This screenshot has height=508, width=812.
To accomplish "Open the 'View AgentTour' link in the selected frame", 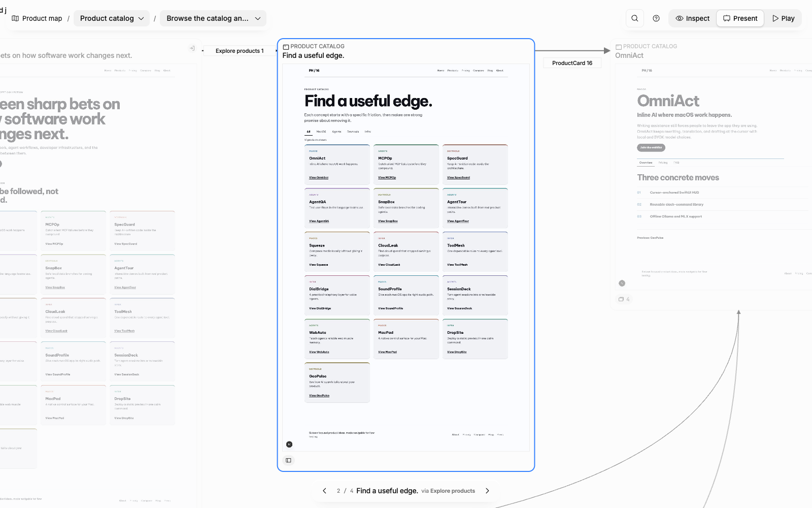I will (458, 221).
